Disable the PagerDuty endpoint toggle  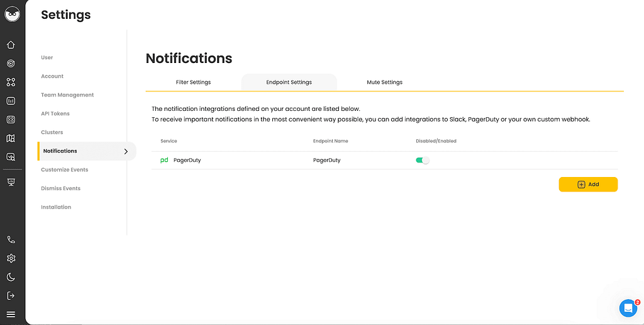pos(423,161)
